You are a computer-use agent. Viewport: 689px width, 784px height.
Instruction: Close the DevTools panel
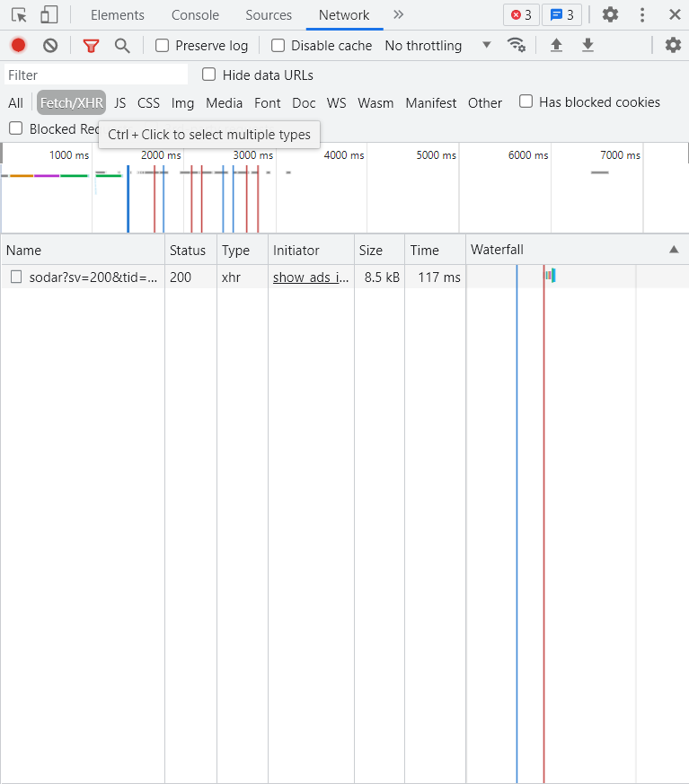(675, 14)
